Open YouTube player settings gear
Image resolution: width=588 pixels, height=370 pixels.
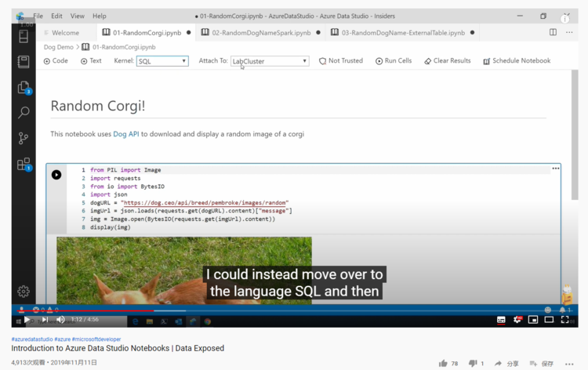coord(517,320)
